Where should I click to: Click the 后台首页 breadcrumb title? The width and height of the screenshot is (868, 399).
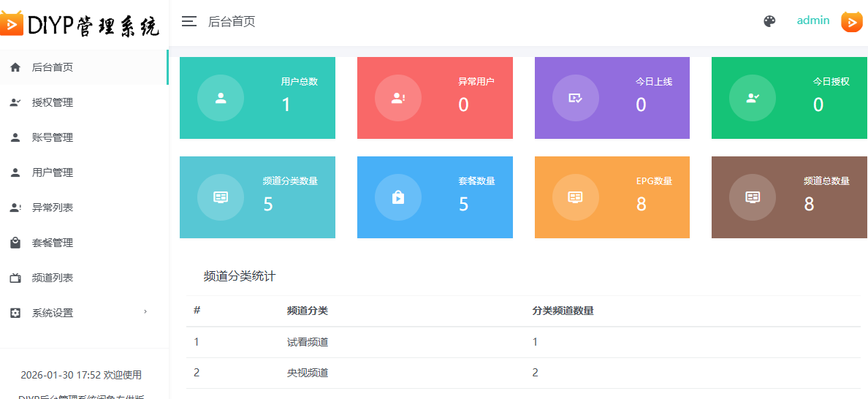232,22
